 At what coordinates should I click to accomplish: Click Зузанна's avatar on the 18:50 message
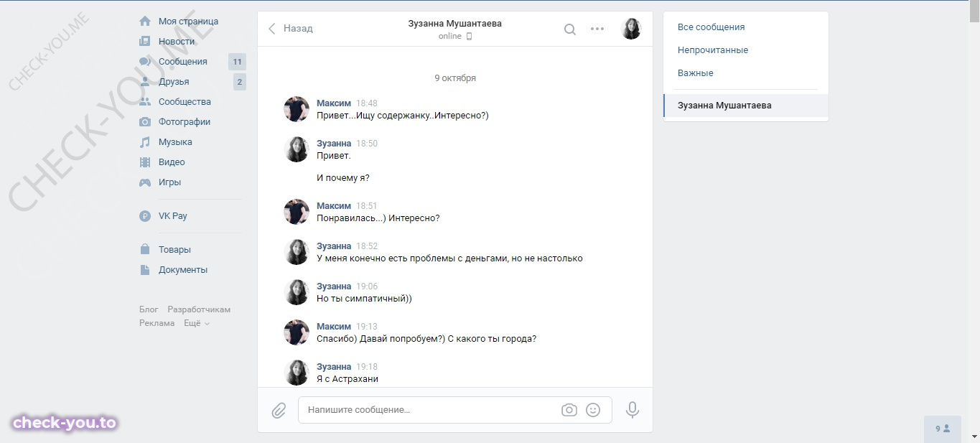[x=297, y=149]
